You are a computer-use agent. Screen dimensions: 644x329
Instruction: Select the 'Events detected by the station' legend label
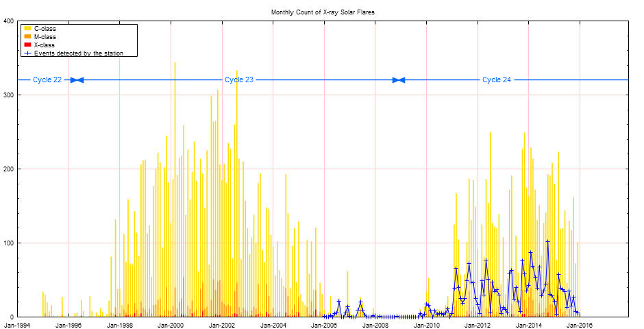click(78, 53)
